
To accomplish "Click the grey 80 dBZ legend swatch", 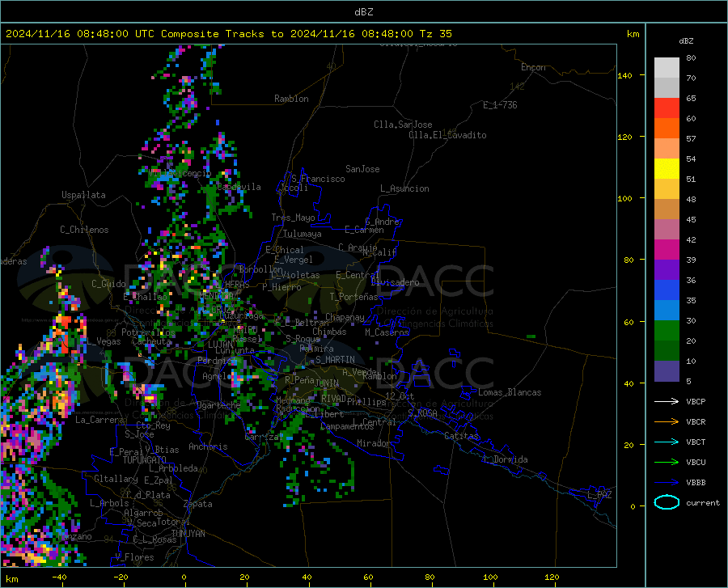I will point(667,68).
